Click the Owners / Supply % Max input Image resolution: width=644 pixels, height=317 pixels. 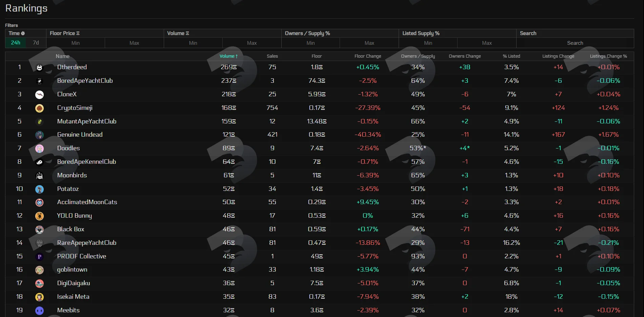pos(369,43)
